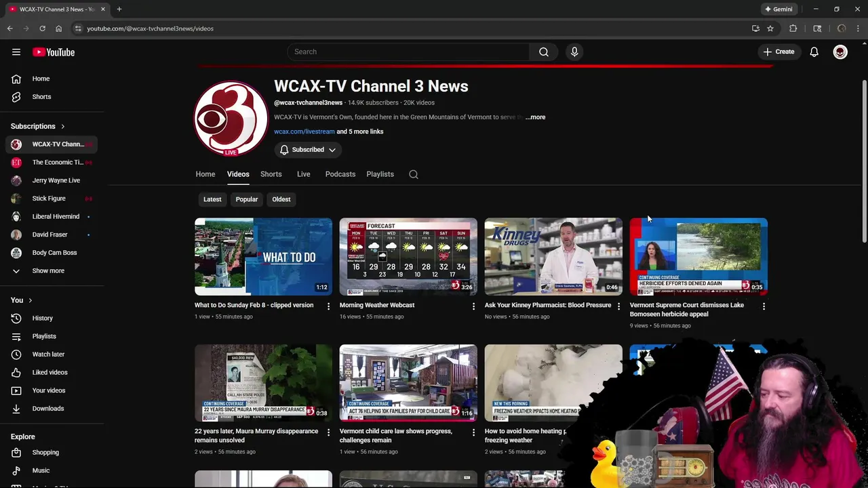This screenshot has width=868, height=488.
Task: Open menu for What to Do Sunday video
Action: (x=328, y=306)
